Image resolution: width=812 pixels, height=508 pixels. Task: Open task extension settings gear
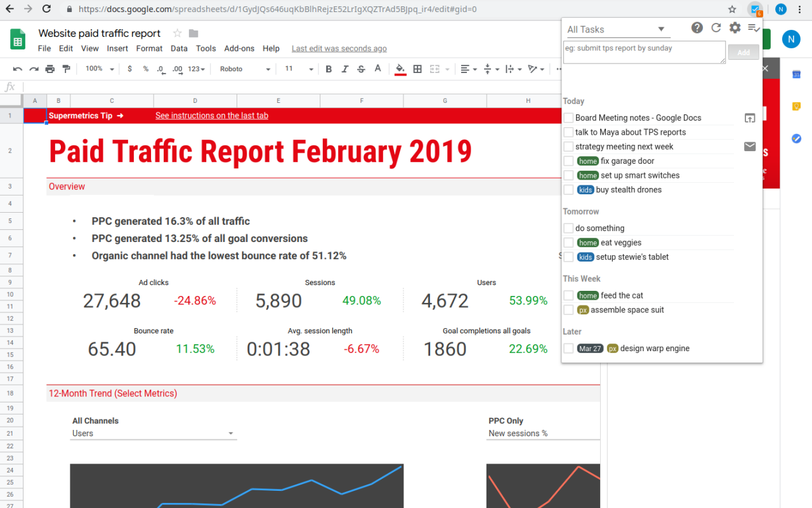[x=735, y=27]
